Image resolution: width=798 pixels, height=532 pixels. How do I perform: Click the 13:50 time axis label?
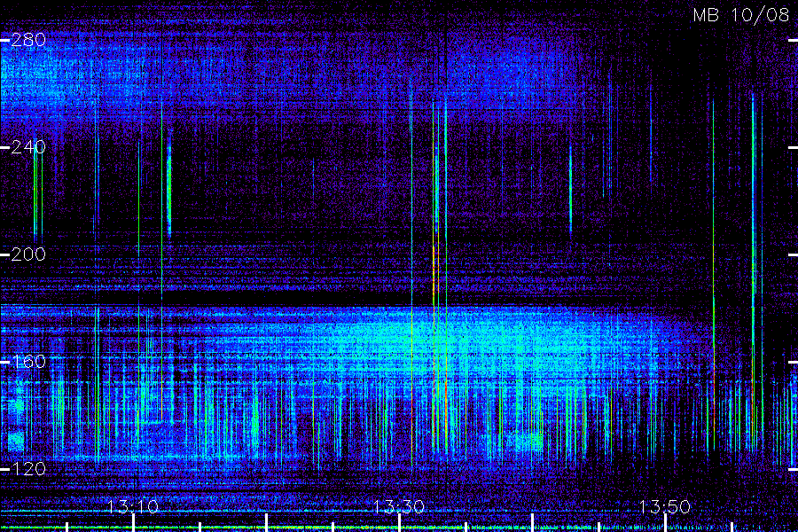[x=665, y=506]
